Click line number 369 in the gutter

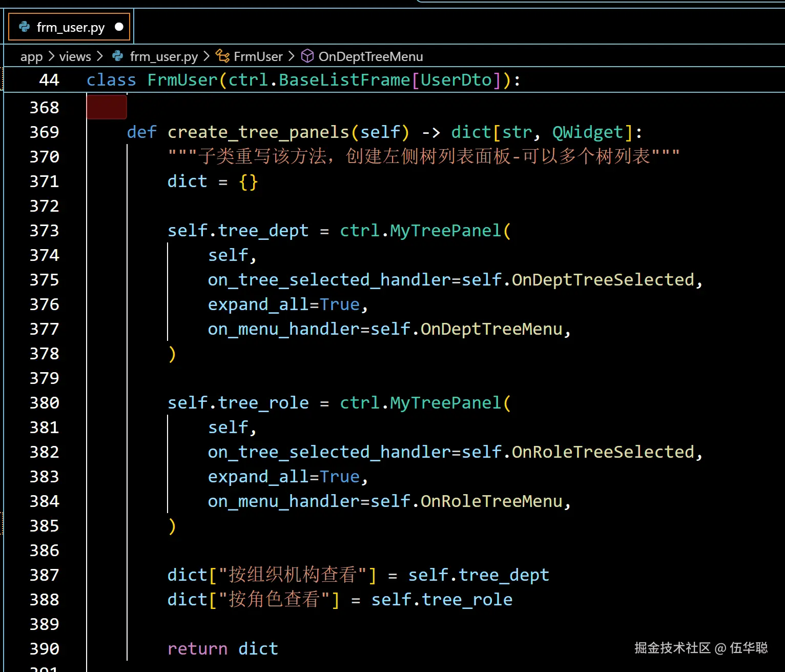pyautogui.click(x=44, y=132)
